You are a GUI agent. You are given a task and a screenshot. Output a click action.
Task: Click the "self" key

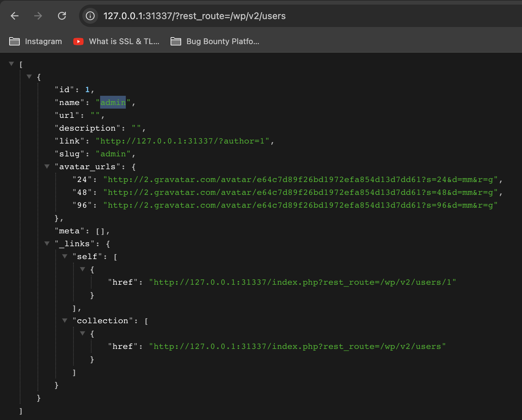[x=87, y=256]
